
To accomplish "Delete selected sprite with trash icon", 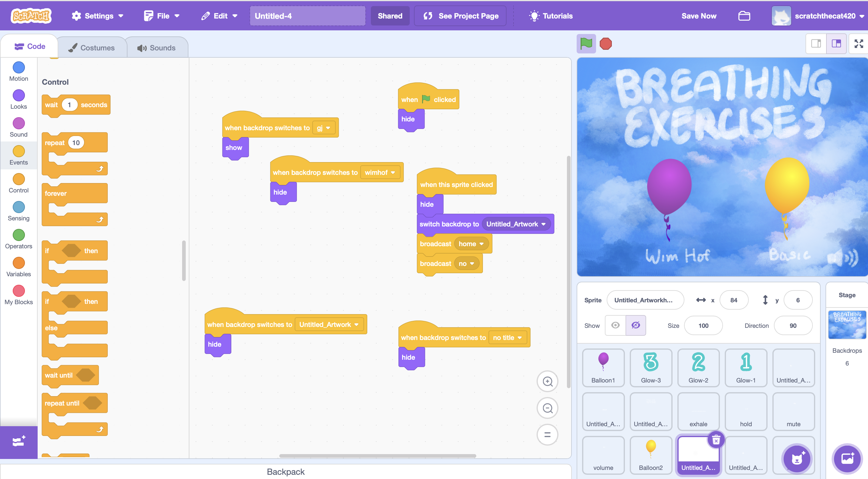I will click(716, 440).
